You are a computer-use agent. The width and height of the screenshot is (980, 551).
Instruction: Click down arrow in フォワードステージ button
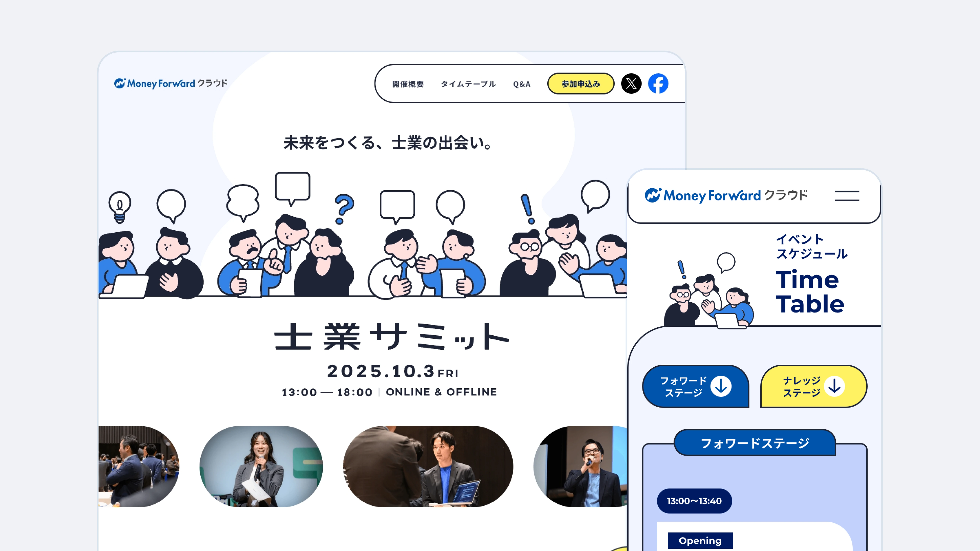[721, 386]
